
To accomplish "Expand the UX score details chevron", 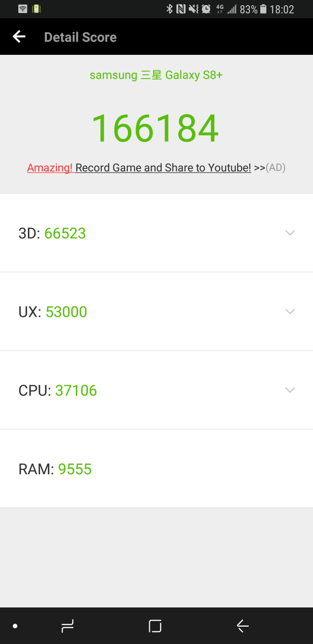I will pyautogui.click(x=290, y=312).
